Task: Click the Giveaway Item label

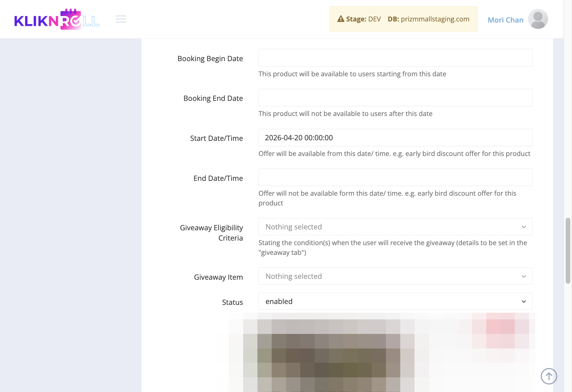Action: click(x=218, y=277)
